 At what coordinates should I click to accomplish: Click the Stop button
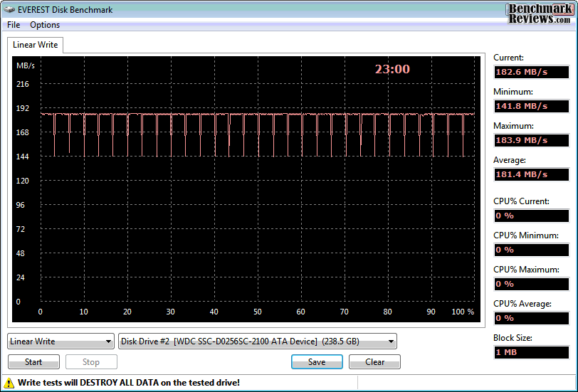click(x=91, y=362)
